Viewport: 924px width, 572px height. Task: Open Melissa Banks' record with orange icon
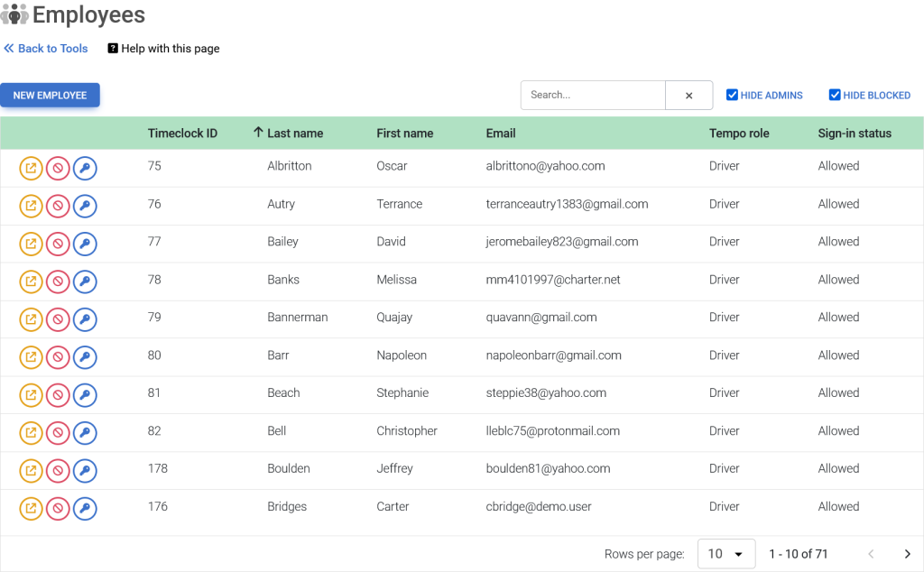31,281
